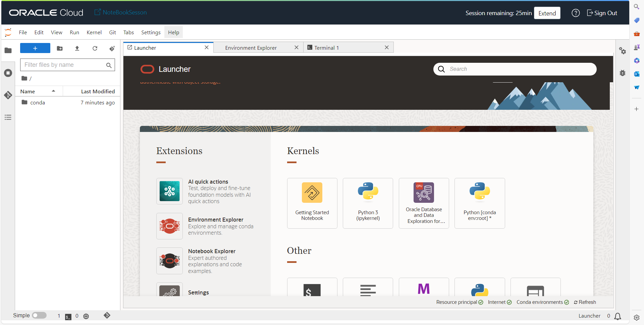Open the Debugger bug icon in the right sidebar

[623, 73]
